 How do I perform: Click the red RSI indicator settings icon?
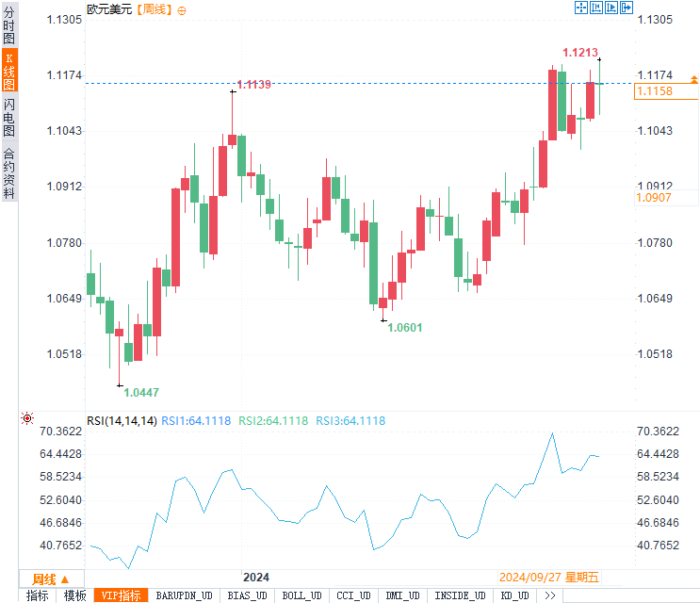(27, 418)
